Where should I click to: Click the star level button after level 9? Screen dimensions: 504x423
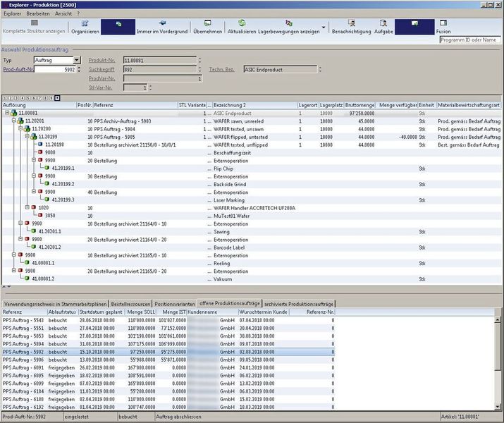click(x=58, y=98)
